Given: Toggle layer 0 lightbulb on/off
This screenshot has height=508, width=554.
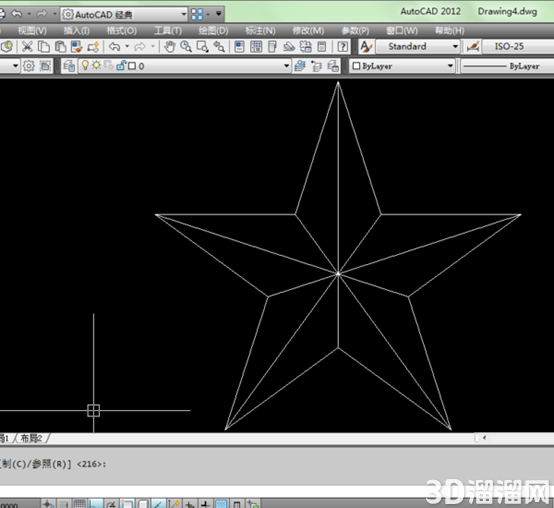Looking at the screenshot, I should click(85, 66).
